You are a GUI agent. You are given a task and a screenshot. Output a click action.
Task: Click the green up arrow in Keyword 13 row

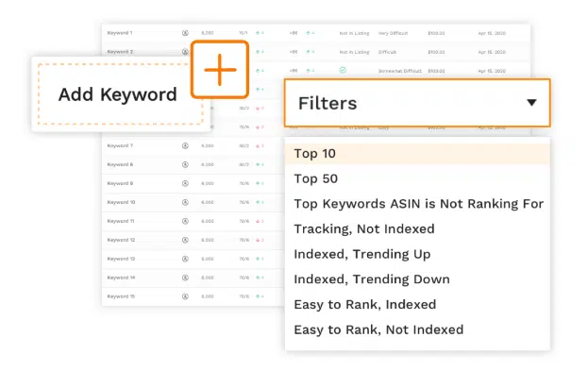(258, 259)
